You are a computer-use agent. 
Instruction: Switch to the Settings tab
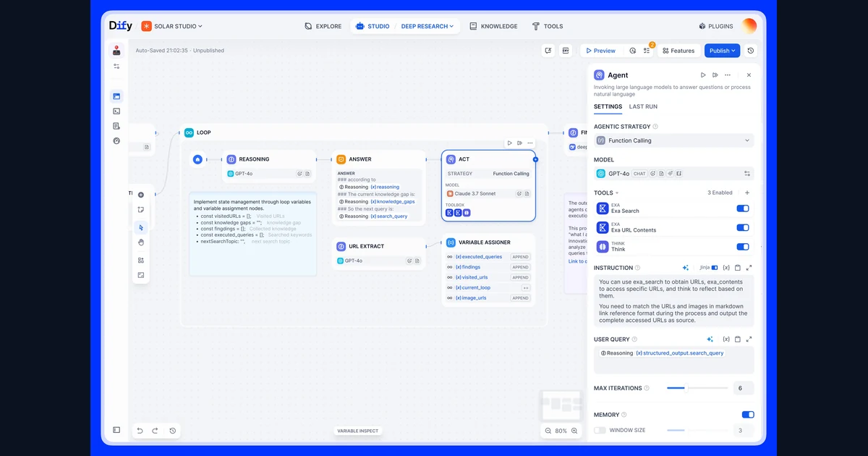click(608, 106)
